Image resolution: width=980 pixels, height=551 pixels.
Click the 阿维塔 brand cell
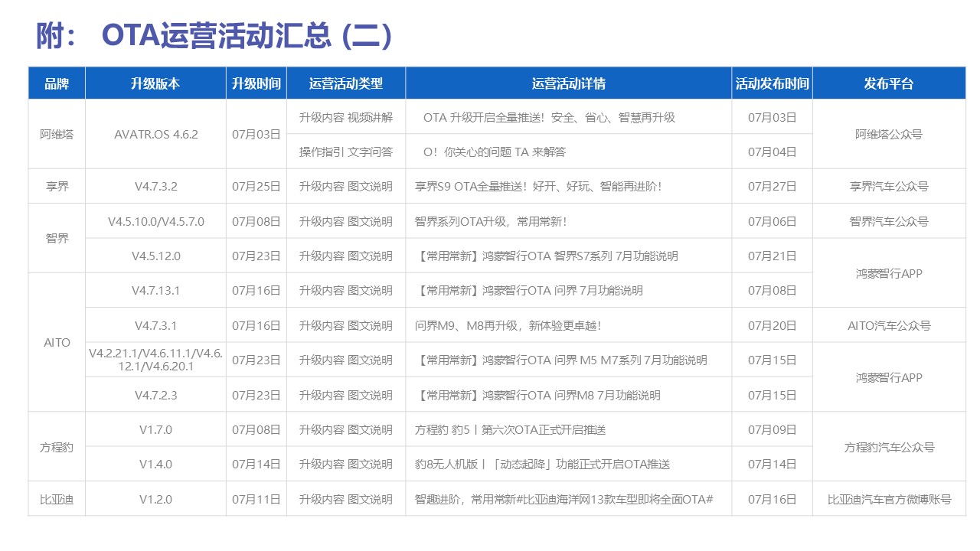(x=57, y=134)
